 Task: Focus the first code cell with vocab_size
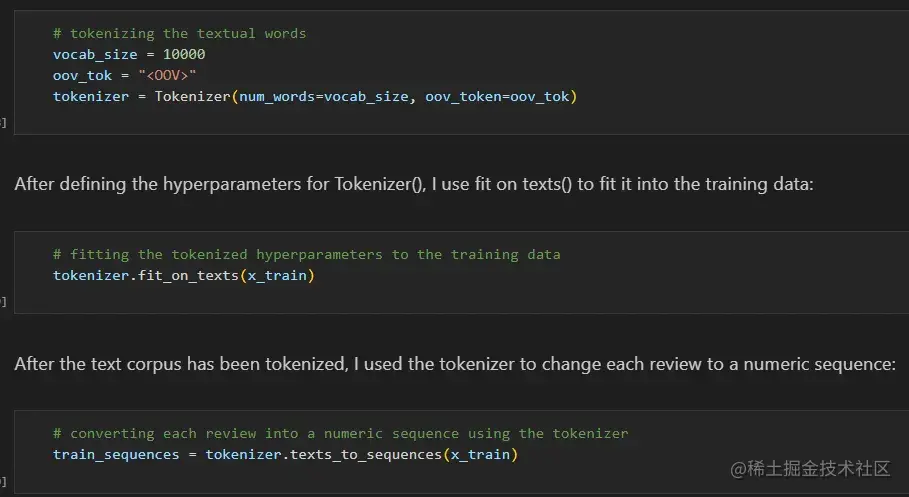[x=461, y=72]
